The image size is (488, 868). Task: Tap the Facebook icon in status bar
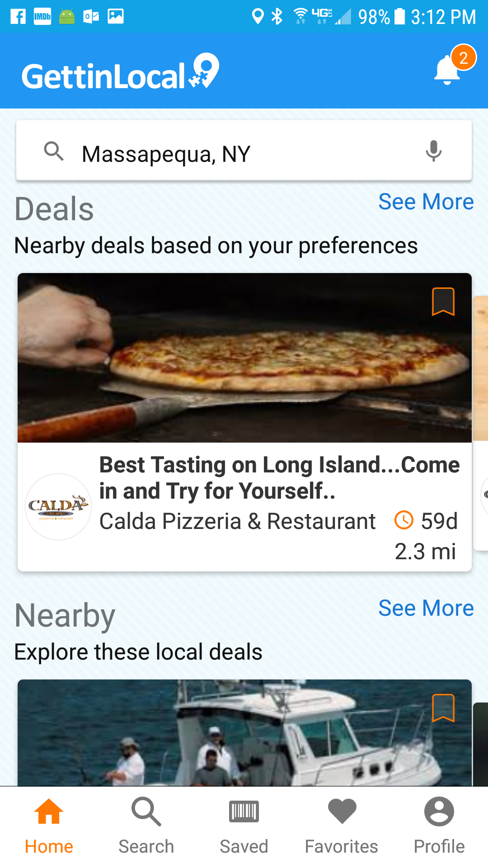(18, 17)
